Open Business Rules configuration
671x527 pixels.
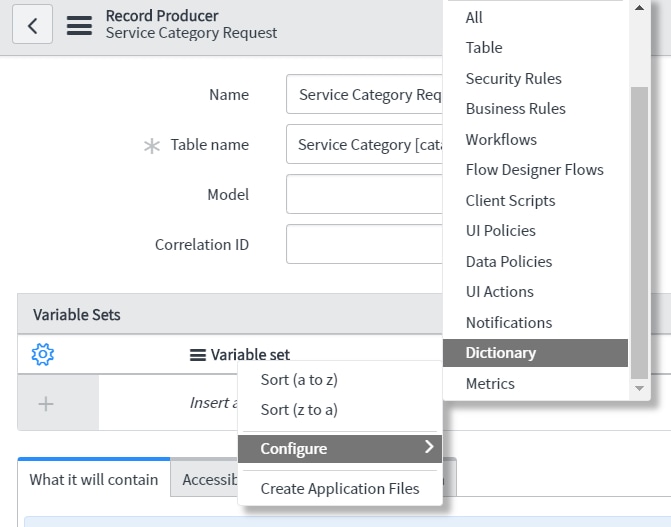click(516, 109)
